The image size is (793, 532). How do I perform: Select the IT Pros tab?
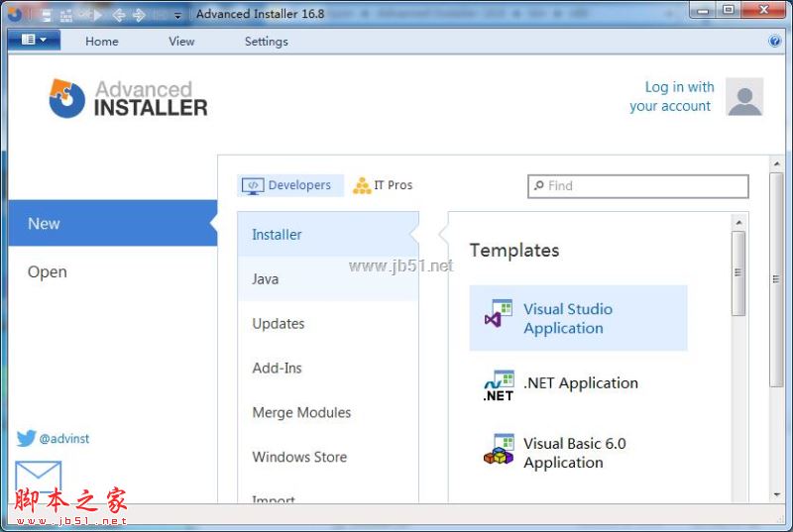(x=383, y=185)
